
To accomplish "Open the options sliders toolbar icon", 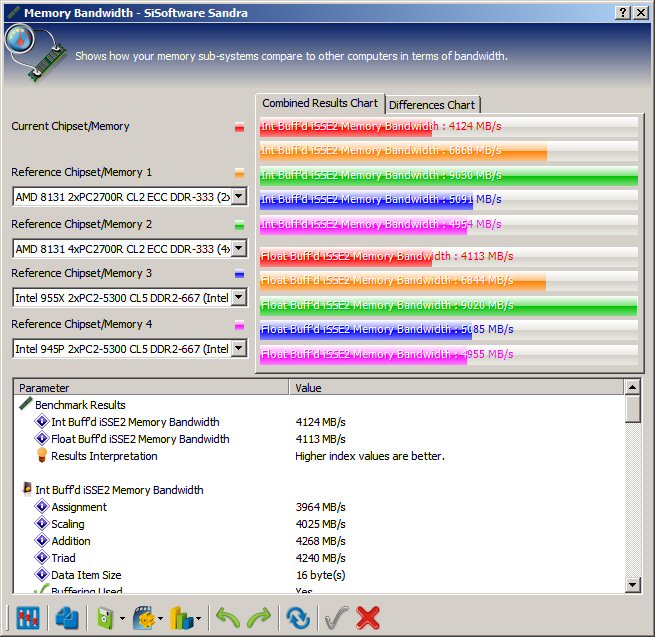I will click(28, 617).
